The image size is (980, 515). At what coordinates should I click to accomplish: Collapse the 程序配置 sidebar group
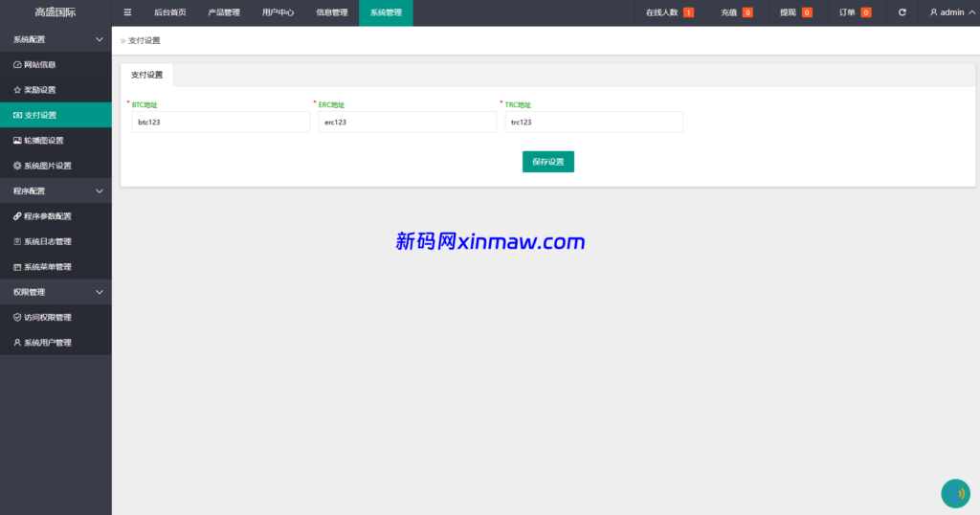(56, 190)
